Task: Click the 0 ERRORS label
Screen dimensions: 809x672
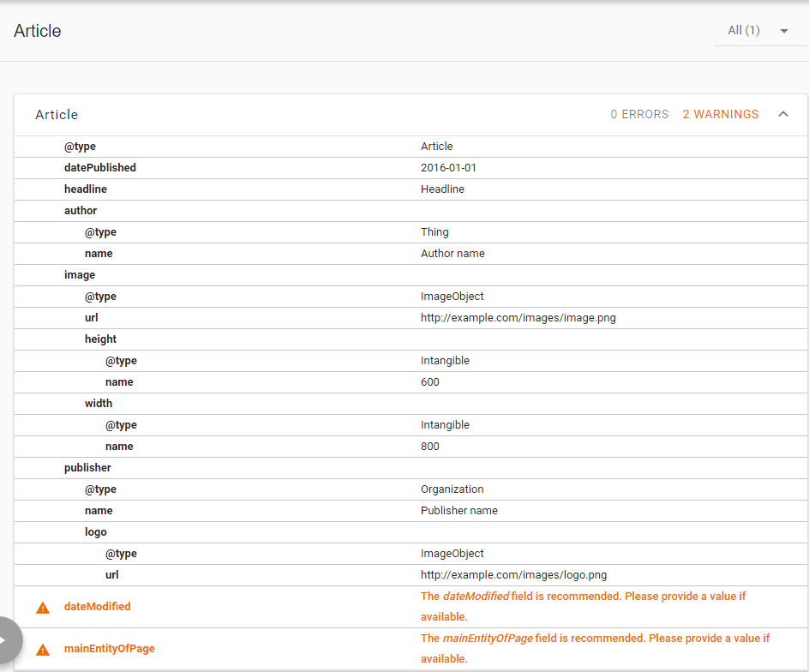Action: 639,114
